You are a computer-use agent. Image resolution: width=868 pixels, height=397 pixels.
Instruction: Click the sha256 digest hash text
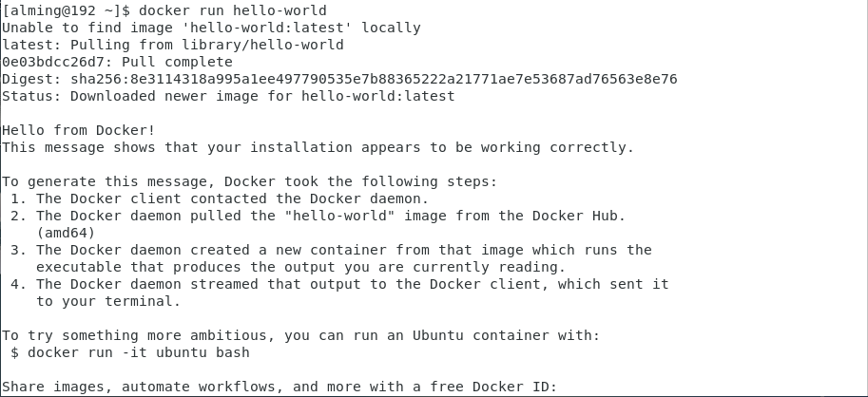pos(374,79)
